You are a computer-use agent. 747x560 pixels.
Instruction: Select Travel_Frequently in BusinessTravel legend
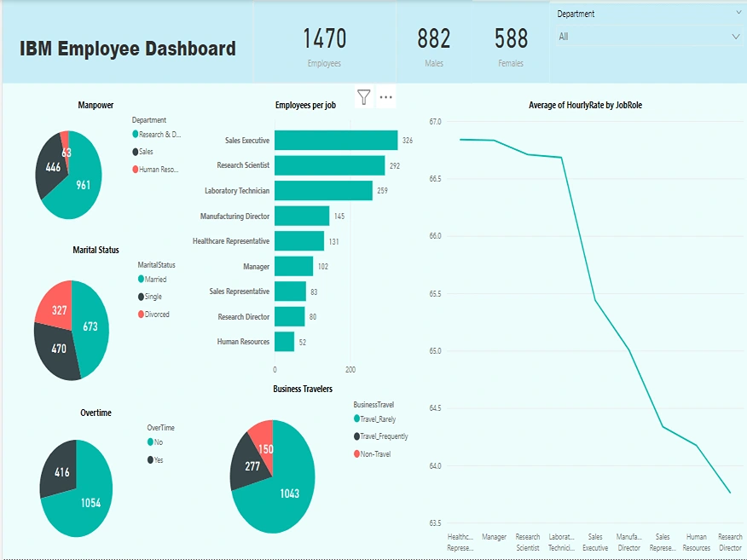(381, 436)
